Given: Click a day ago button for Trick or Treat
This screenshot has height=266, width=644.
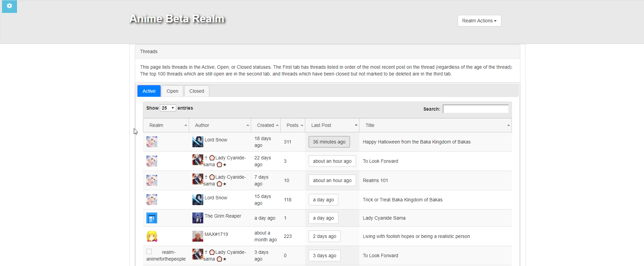Looking at the screenshot, I should click(324, 200).
